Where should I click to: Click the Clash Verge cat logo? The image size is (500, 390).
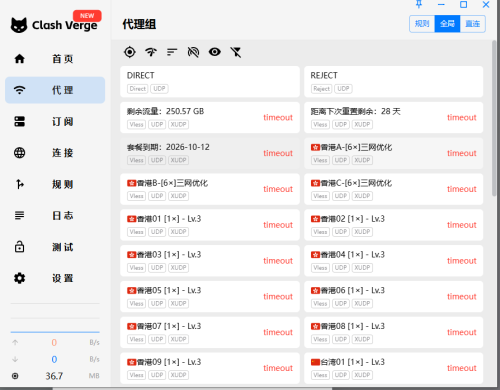point(19,25)
